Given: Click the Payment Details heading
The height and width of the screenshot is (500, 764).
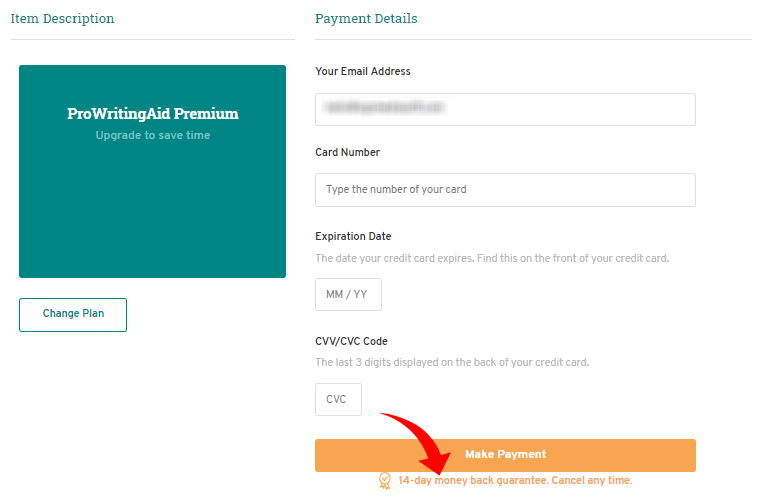Looking at the screenshot, I should tap(366, 19).
